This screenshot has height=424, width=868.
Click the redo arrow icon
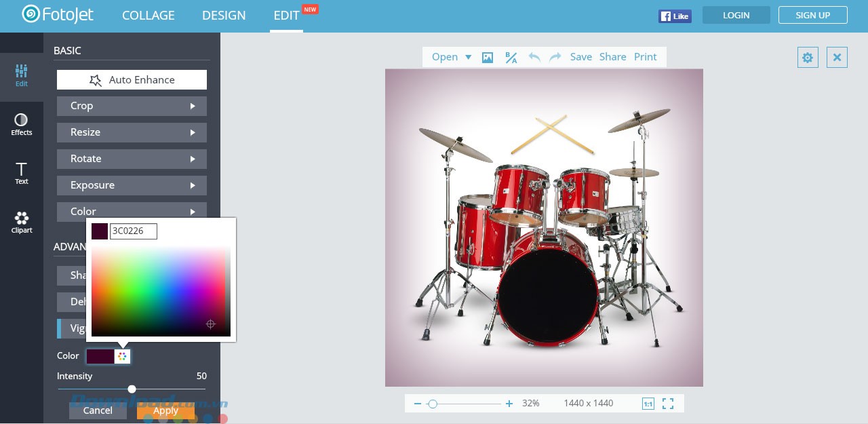555,57
